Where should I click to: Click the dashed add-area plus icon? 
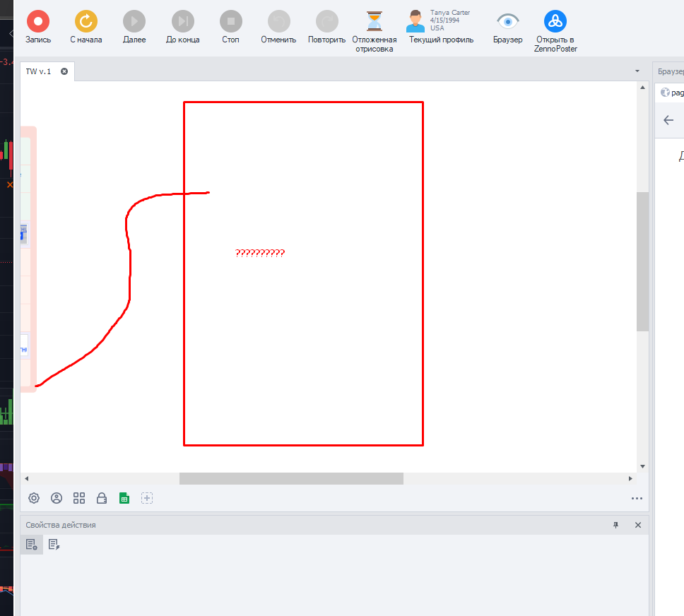tap(147, 498)
